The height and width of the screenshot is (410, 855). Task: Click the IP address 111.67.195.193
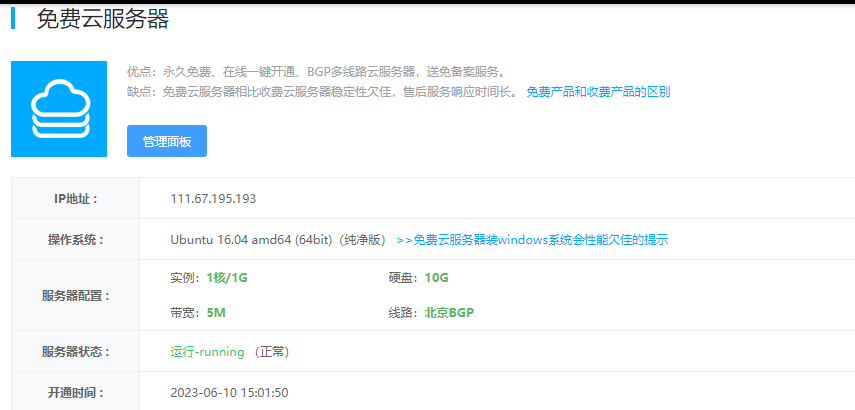[x=213, y=199]
